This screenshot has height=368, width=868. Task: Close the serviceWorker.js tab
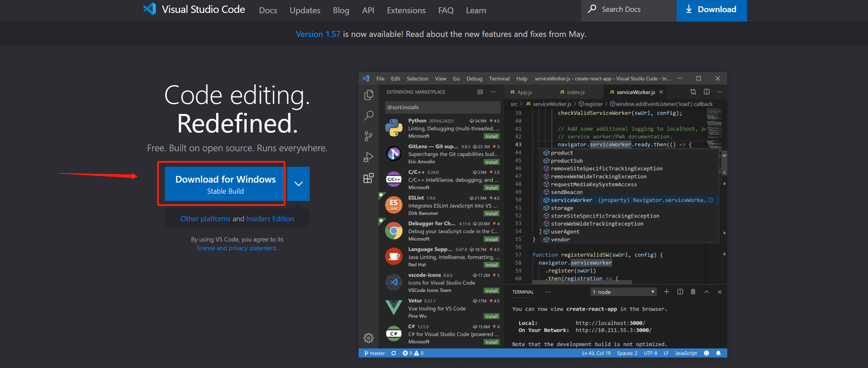coord(661,92)
